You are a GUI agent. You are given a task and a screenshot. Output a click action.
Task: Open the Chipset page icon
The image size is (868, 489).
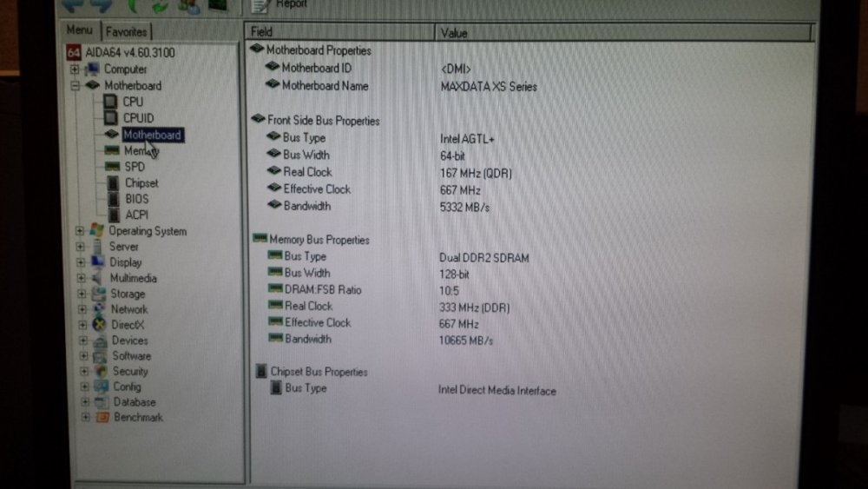[111, 183]
